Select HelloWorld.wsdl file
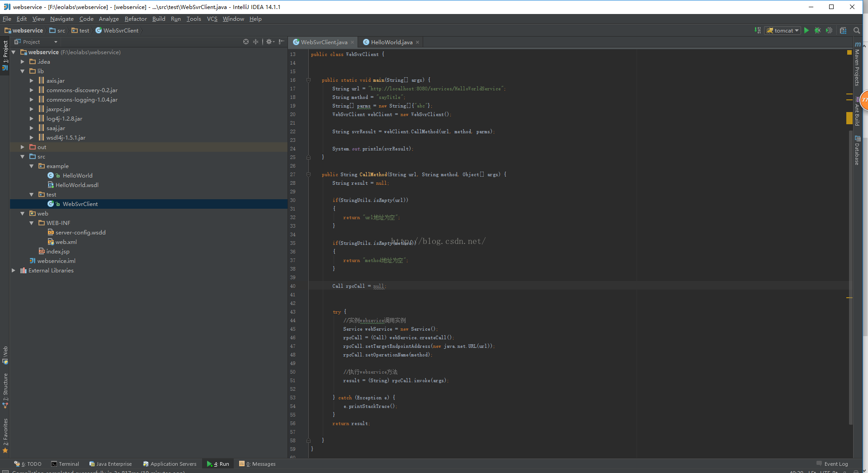This screenshot has width=868, height=473. coord(77,185)
